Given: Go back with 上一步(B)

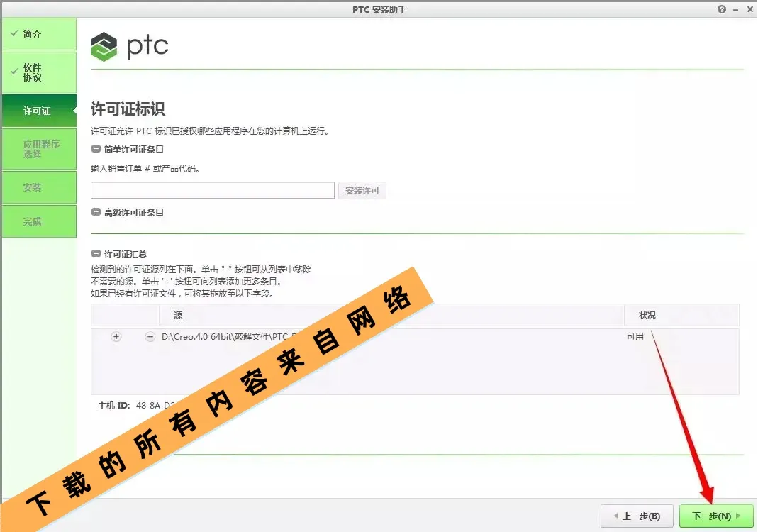Looking at the screenshot, I should click(637, 516).
